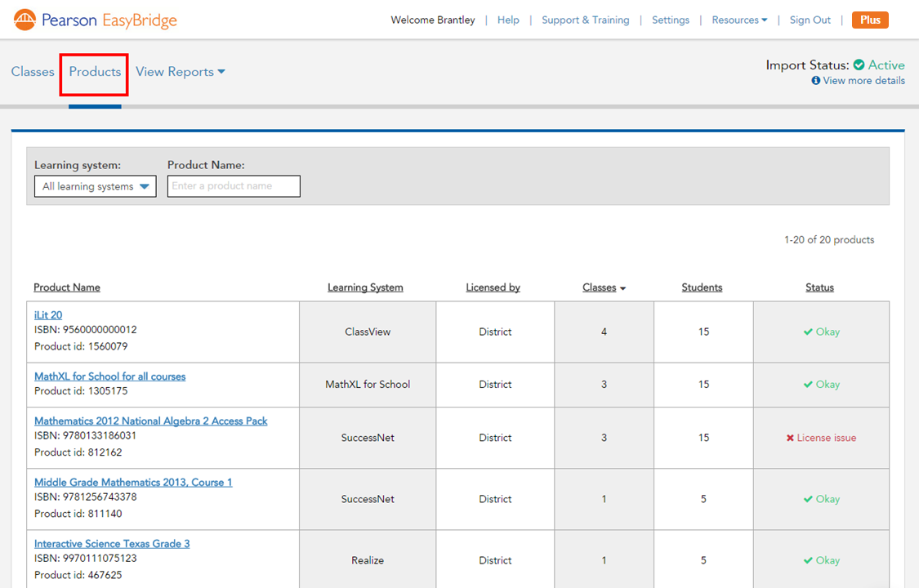Open Support & Training page

(x=585, y=20)
